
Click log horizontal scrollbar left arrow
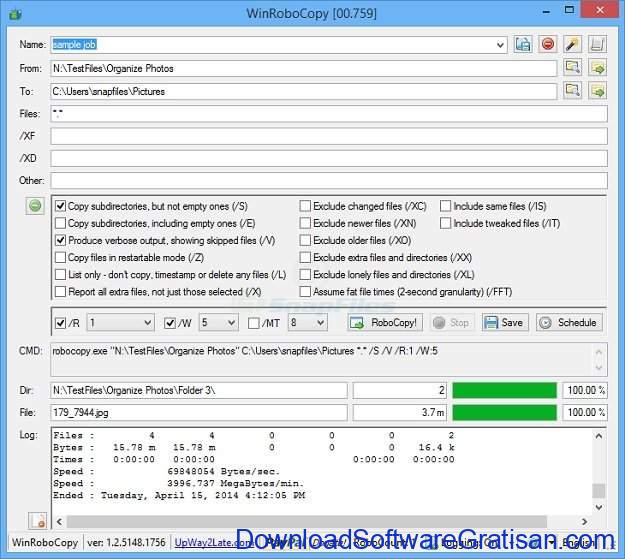click(x=59, y=522)
